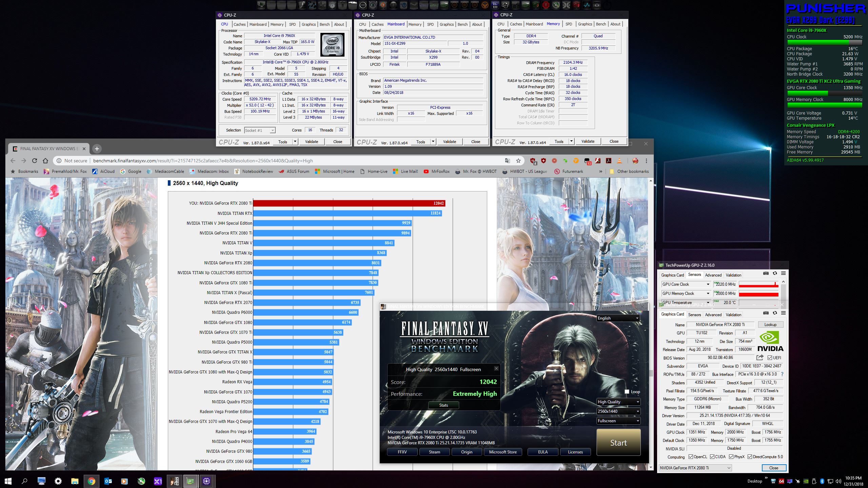Click the benchmark page vertical scrollbar
This screenshot has width=868, height=488.
(x=651, y=373)
